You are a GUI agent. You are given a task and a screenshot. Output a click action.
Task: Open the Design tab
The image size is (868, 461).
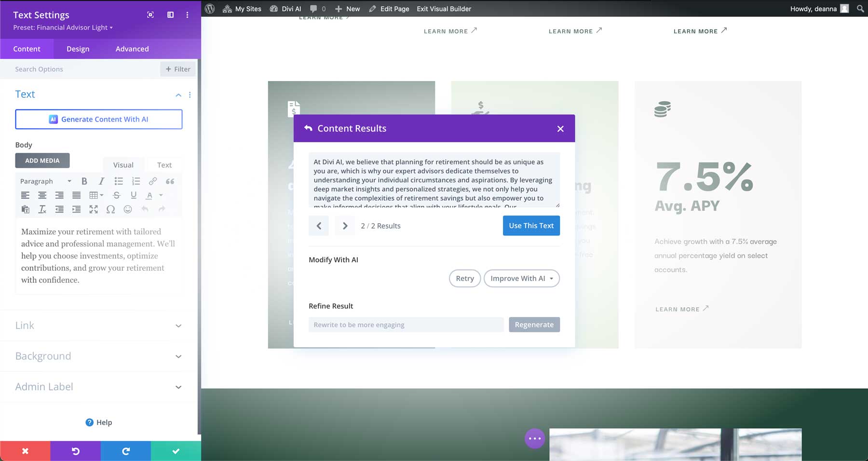tap(78, 49)
